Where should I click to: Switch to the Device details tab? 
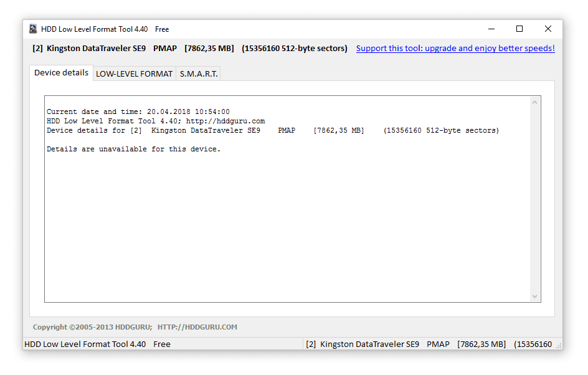click(61, 73)
